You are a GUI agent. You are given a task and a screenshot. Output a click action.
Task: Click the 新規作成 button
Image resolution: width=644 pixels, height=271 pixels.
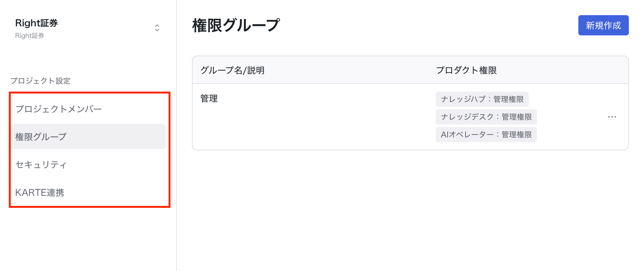point(603,25)
